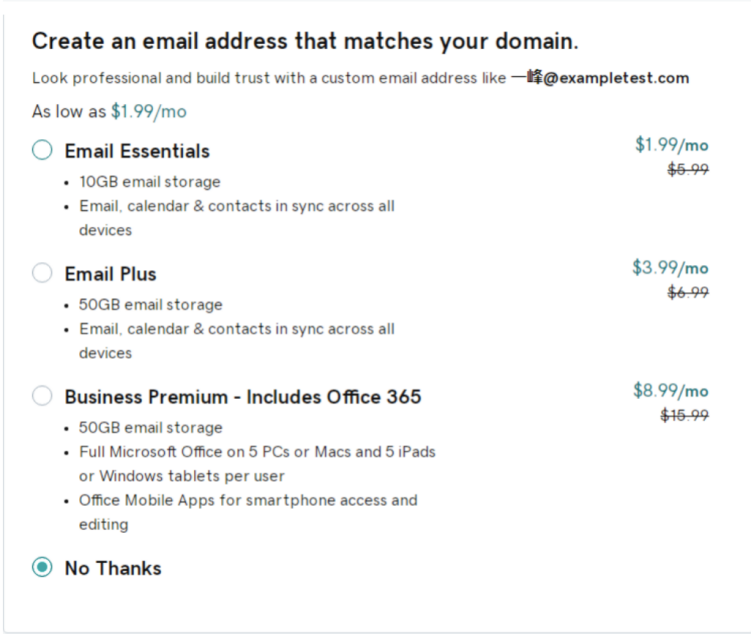Click the "Full Microsoft Office on 5 PCs" bullet
Viewport: 752px width, 635px height.
258,452
